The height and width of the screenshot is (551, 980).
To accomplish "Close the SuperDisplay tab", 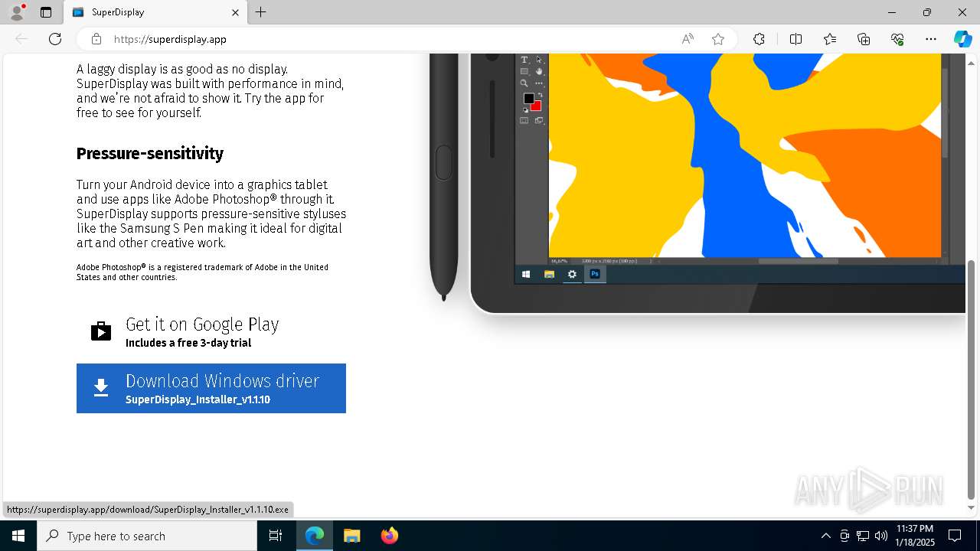I will click(236, 12).
